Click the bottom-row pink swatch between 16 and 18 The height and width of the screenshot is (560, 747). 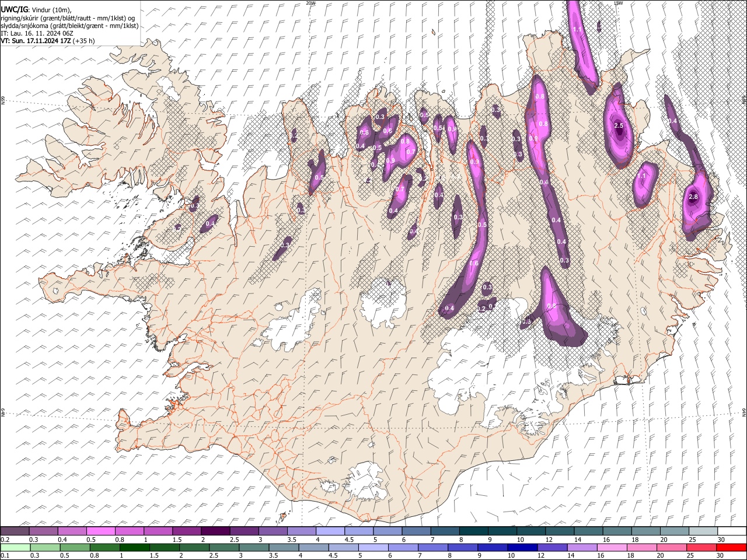612,547
